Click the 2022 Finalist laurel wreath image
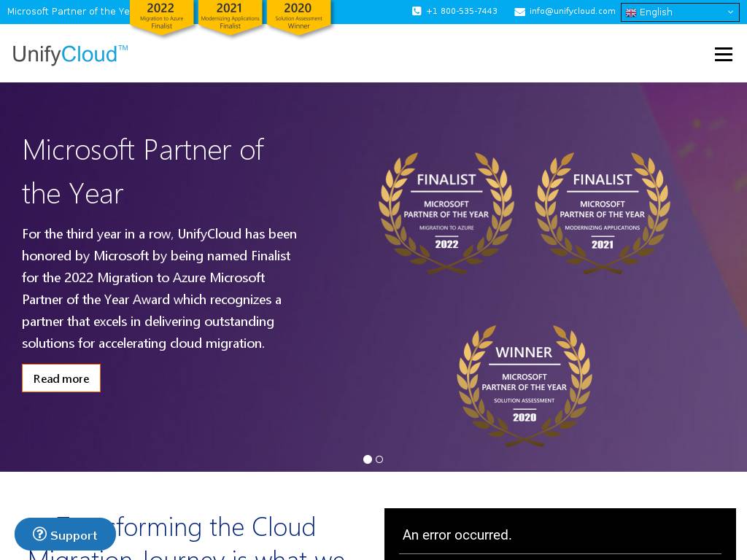 click(446, 213)
